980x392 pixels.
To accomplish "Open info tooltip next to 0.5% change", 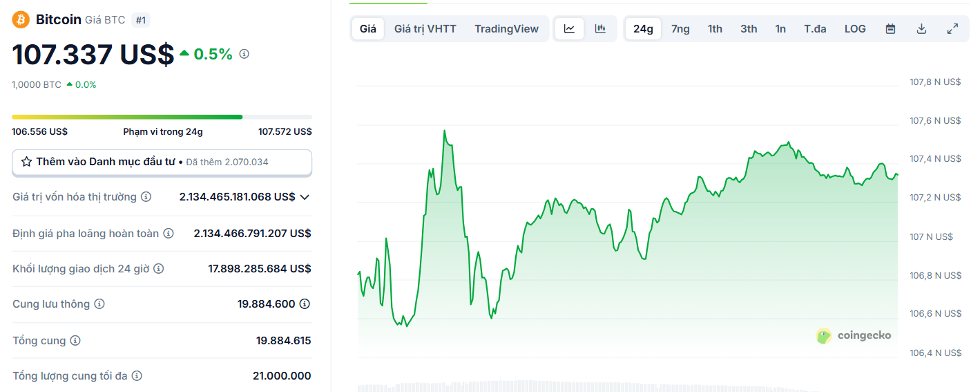I will point(244,54).
